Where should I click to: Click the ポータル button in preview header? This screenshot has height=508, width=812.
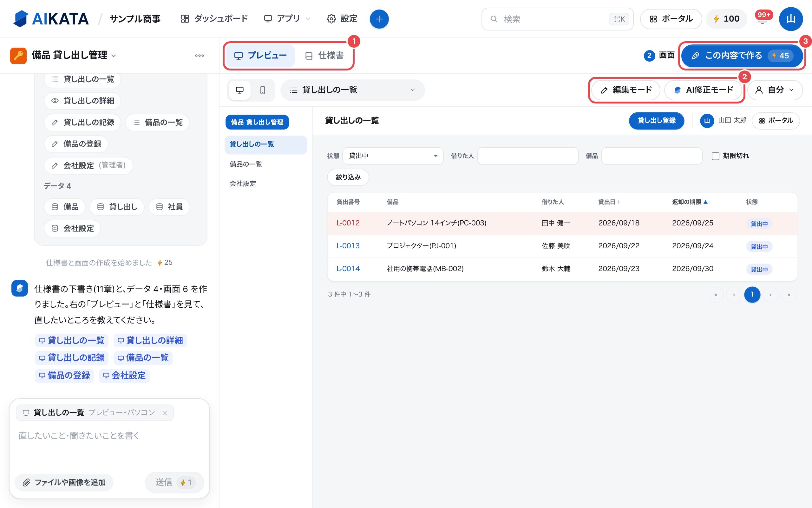tap(776, 121)
